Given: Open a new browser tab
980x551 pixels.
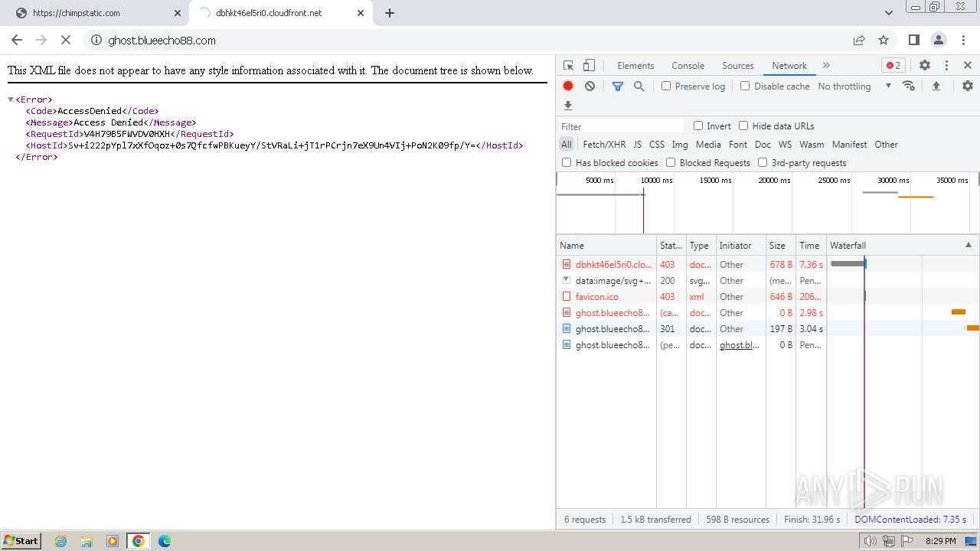Looking at the screenshot, I should tap(390, 13).
